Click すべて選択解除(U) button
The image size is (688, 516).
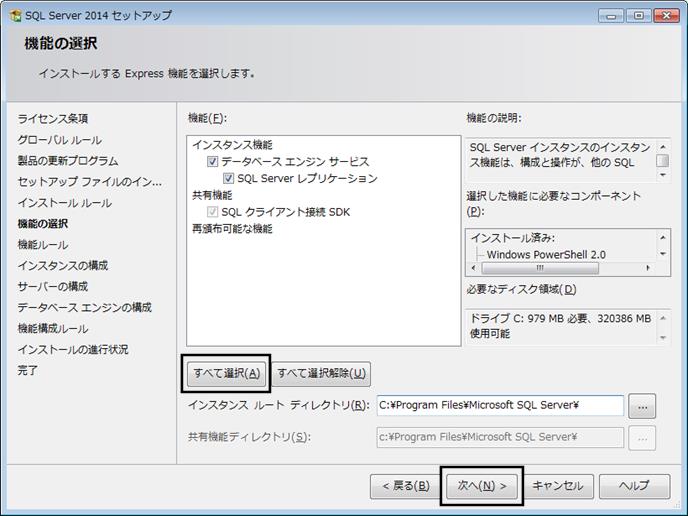click(321, 373)
